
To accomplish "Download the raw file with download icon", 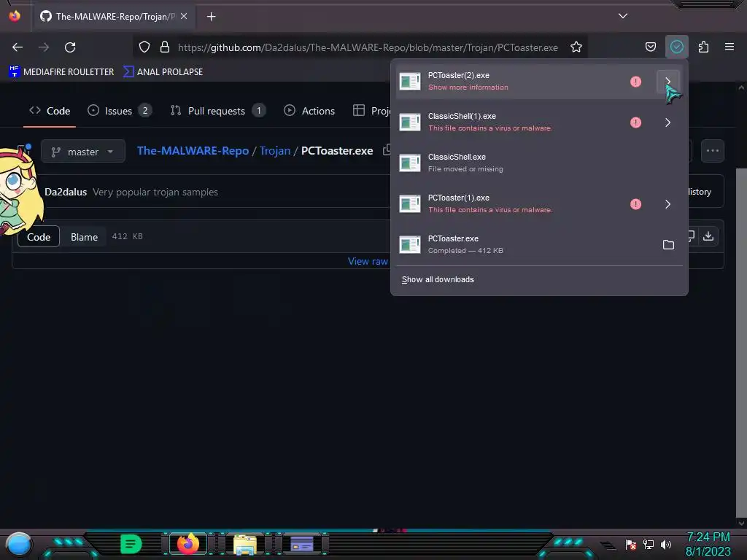I will tap(708, 236).
